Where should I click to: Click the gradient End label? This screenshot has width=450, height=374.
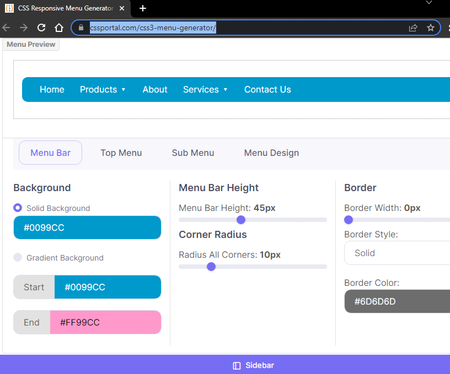tap(32, 322)
